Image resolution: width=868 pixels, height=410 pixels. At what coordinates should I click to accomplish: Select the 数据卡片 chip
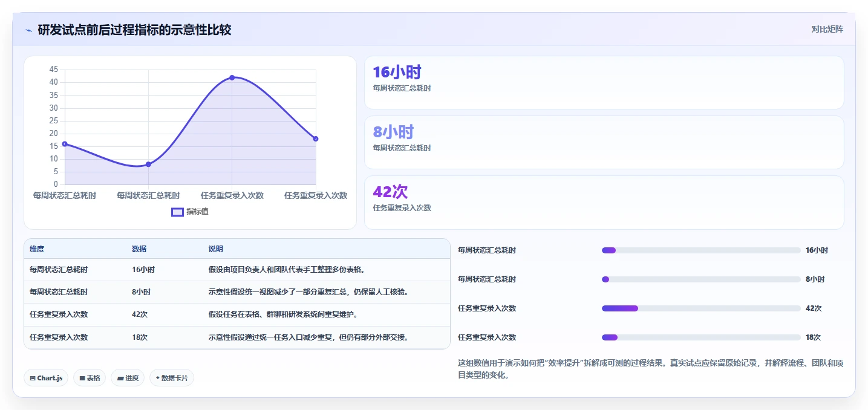(x=172, y=378)
